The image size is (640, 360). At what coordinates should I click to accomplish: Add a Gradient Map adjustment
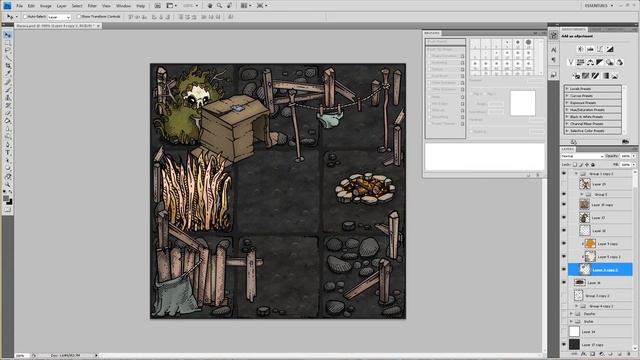pyautogui.click(x=605, y=76)
